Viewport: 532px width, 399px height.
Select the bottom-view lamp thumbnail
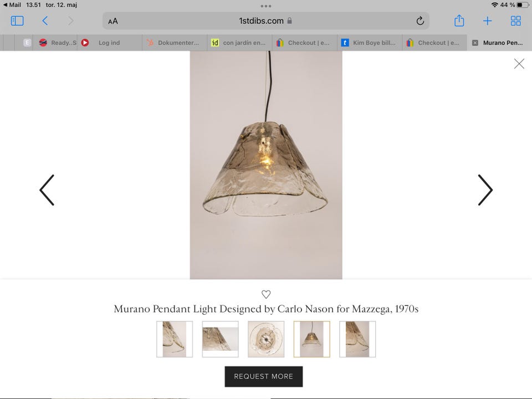(x=266, y=339)
